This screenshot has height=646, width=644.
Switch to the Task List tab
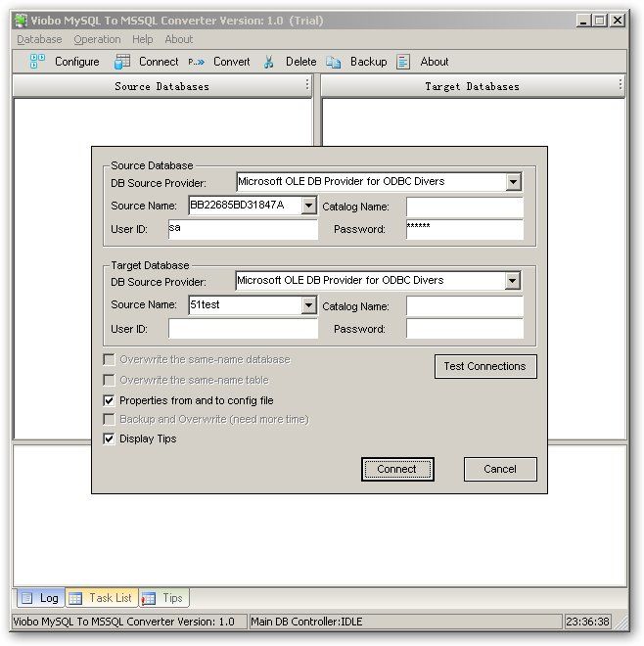pos(102,598)
